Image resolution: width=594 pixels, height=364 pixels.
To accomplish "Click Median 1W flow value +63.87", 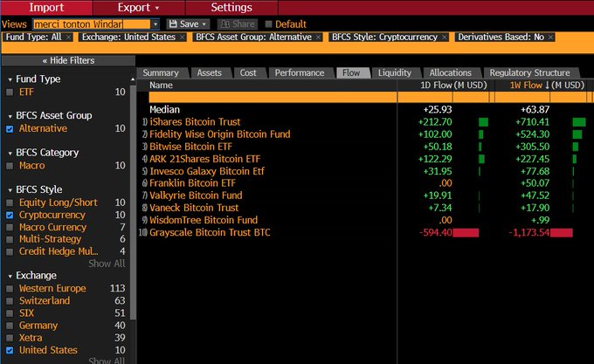I will click(535, 110).
